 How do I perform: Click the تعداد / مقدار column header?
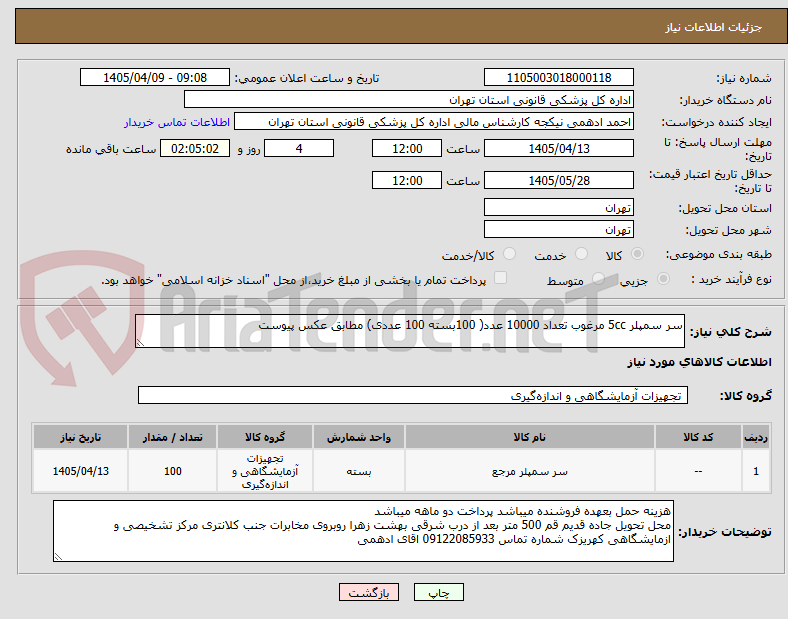click(172, 437)
